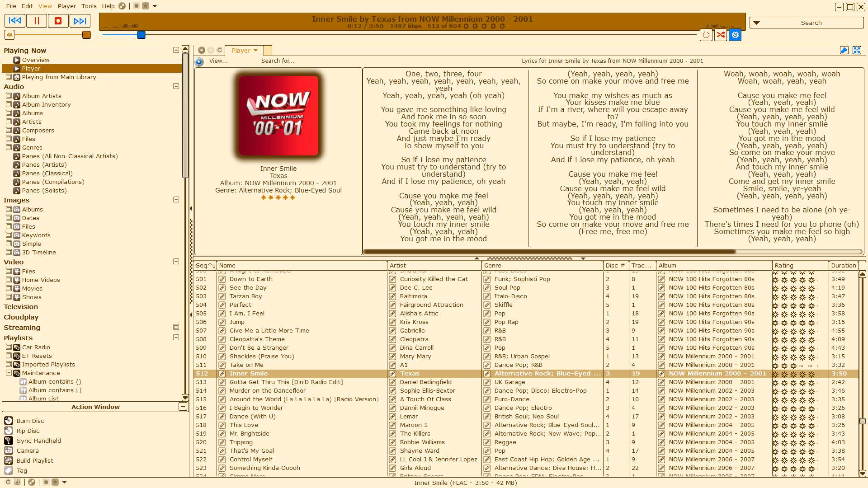Expand view to full screen icon
Viewport: 868px width, 488px height.
tap(857, 50)
